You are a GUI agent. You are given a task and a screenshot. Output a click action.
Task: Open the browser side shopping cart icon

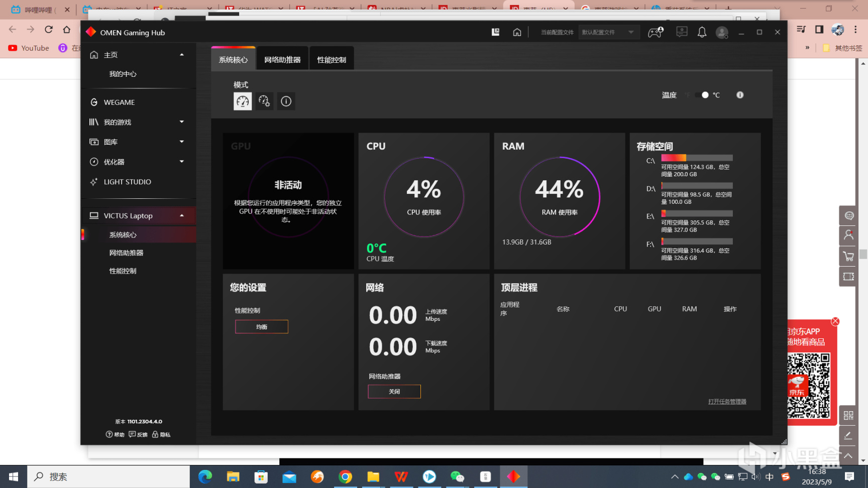[x=849, y=256]
